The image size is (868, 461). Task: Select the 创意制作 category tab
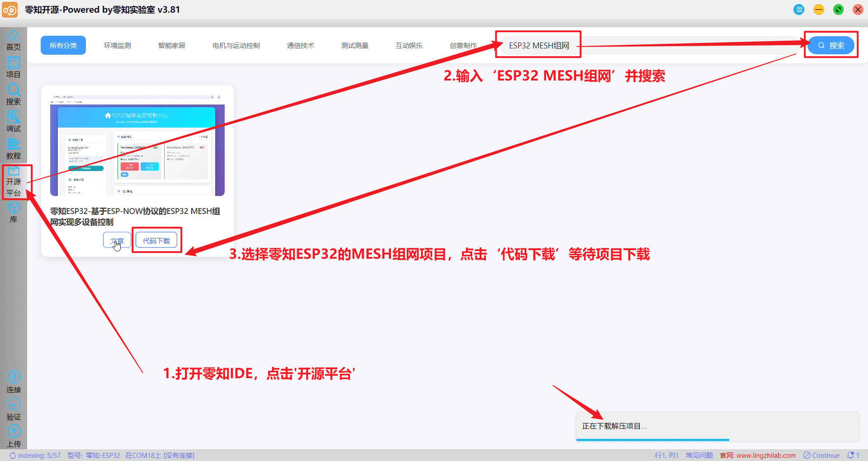(x=463, y=45)
